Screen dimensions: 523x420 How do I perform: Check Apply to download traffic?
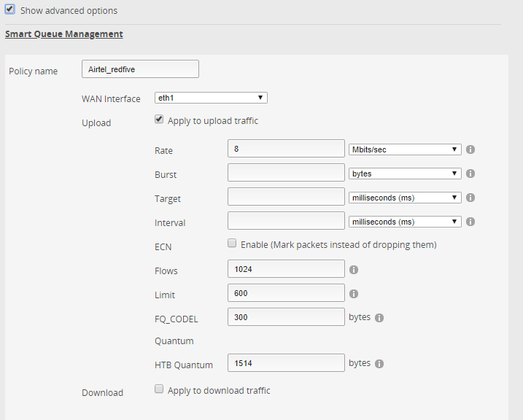159,389
